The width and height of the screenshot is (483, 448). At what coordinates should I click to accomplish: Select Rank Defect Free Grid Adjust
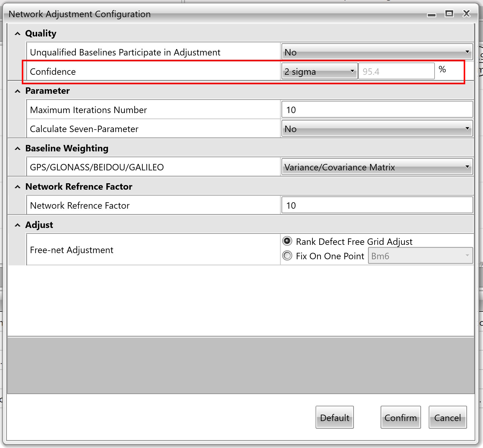[x=287, y=241]
